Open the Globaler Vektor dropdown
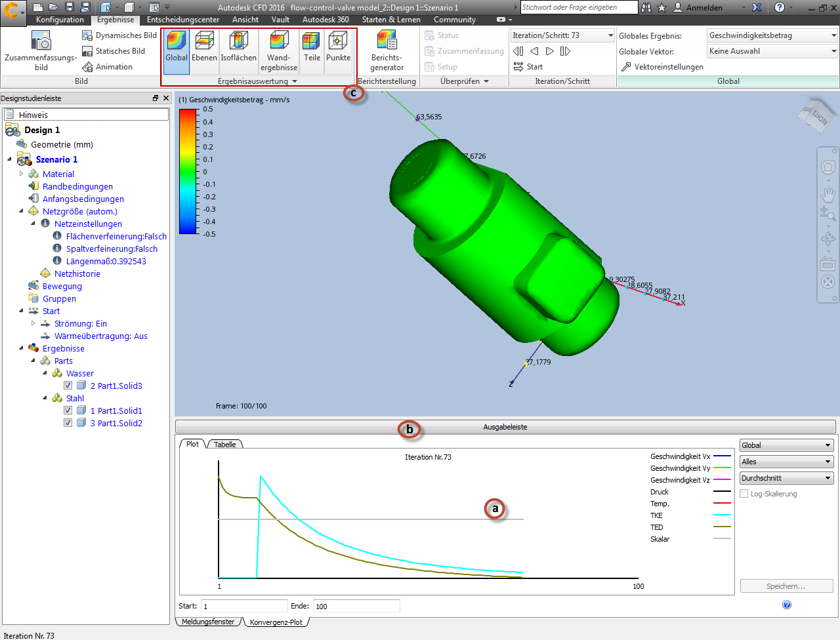The height and width of the screenshot is (640, 840). 772,51
